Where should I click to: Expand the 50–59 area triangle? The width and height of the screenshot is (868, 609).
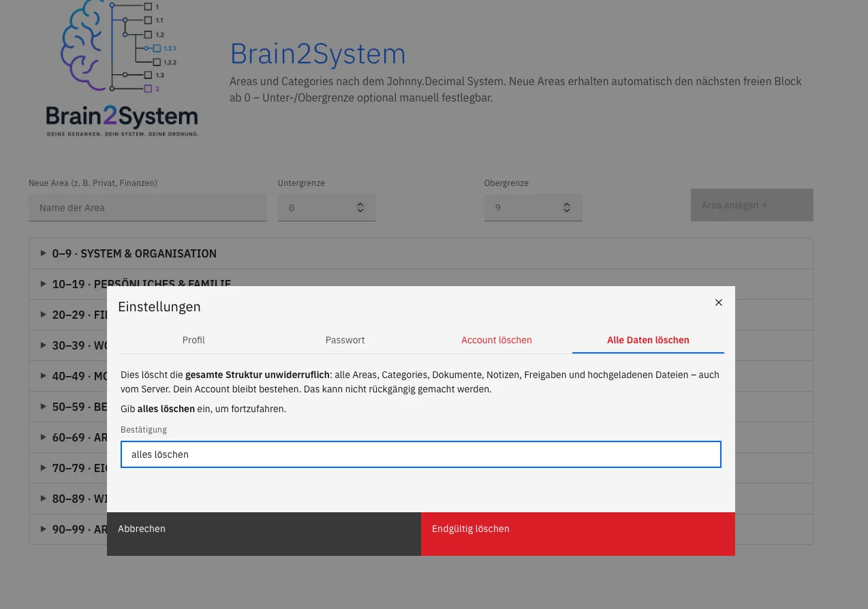44,407
